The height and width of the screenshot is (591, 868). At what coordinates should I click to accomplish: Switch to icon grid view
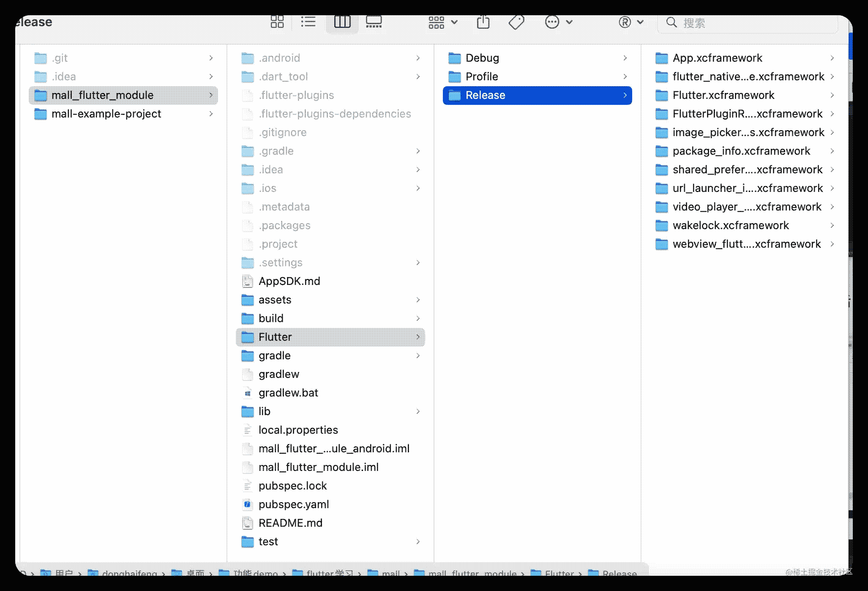pos(277,22)
